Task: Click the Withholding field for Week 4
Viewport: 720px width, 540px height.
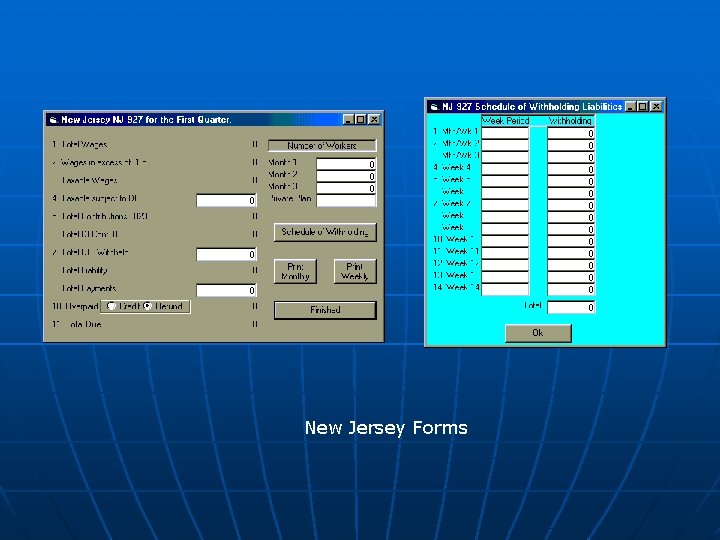Action: pyautogui.click(x=571, y=169)
